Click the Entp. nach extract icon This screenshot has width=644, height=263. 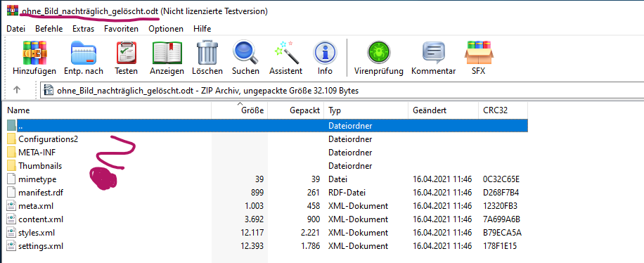tap(84, 53)
